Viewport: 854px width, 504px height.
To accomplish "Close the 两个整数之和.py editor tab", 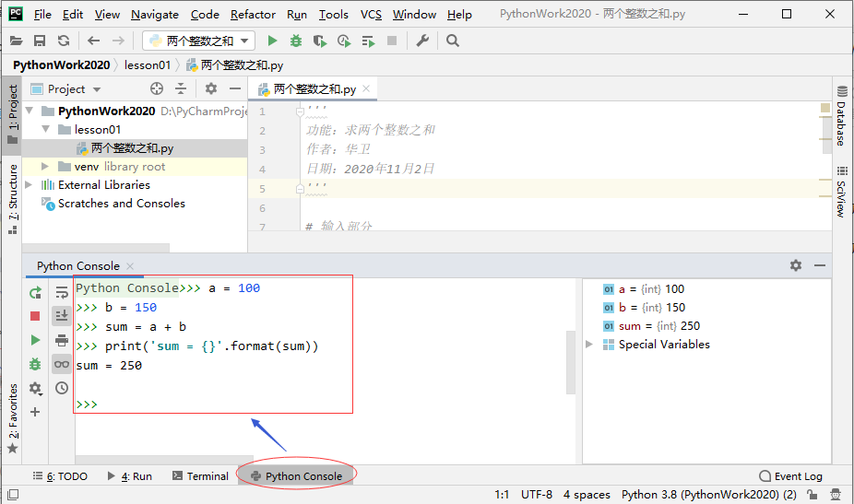I will [x=366, y=88].
